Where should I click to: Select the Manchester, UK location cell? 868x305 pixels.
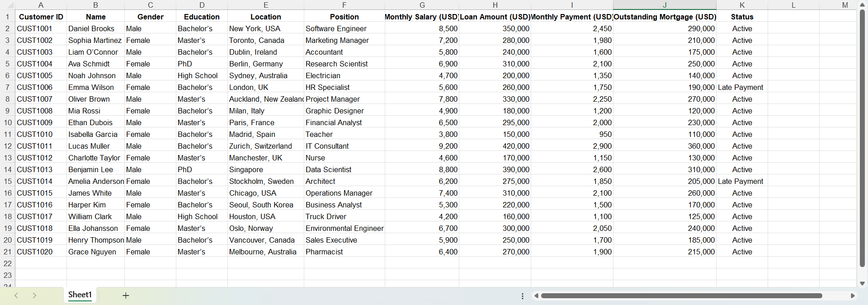[266, 158]
